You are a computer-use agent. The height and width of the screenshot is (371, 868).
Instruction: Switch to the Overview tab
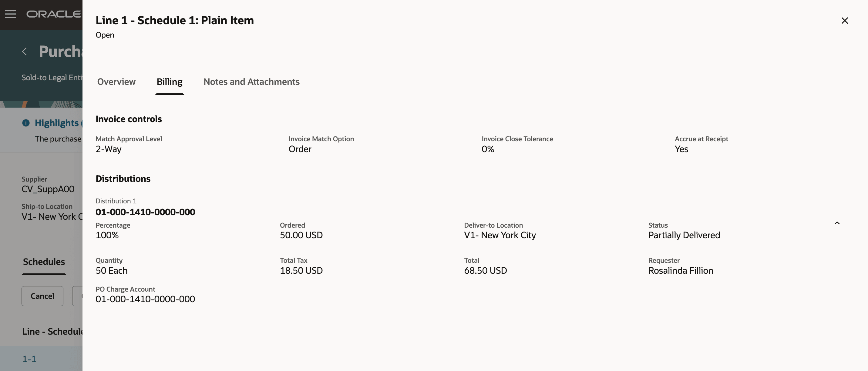point(116,82)
